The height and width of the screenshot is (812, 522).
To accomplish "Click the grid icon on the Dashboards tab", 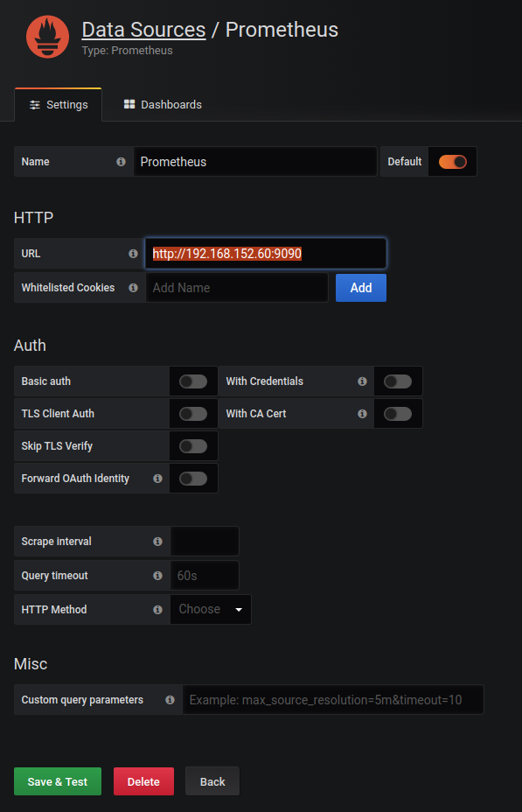I will pyautogui.click(x=129, y=105).
